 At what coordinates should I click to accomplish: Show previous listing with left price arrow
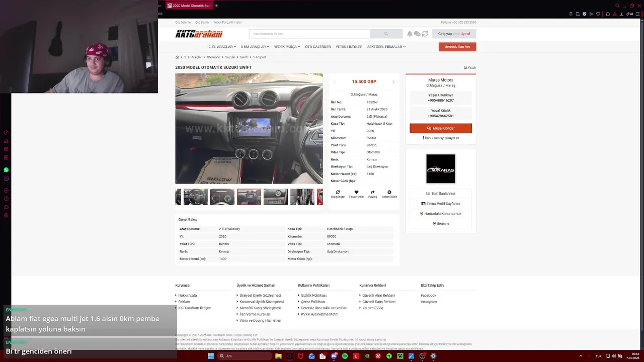click(335, 82)
